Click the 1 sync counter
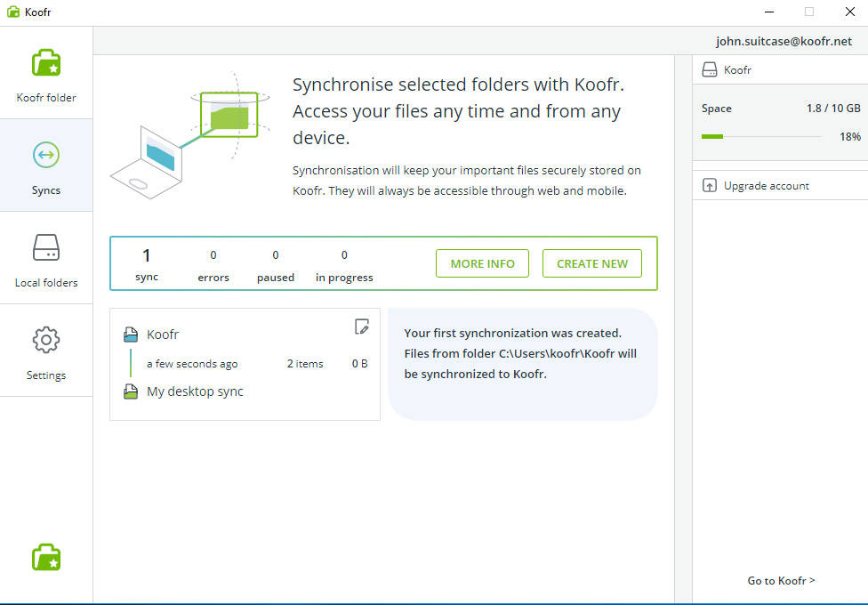Image resolution: width=868 pixels, height=605 pixels. (146, 264)
